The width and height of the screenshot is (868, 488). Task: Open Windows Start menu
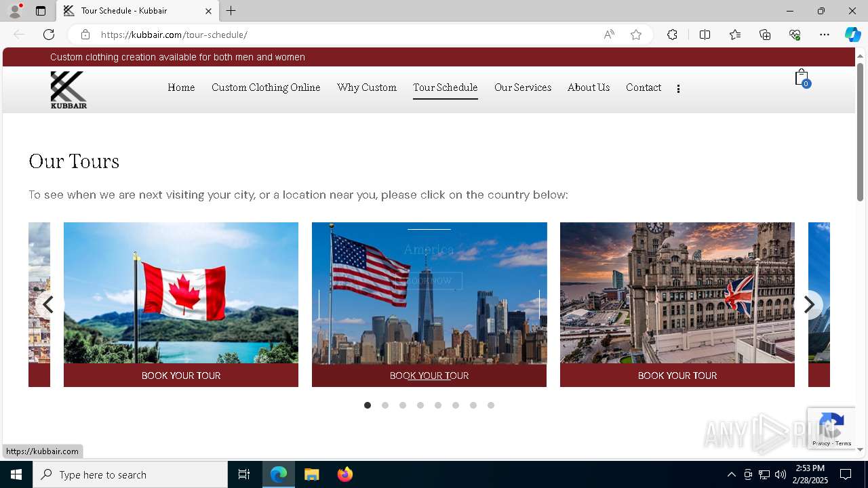pyautogui.click(x=16, y=474)
